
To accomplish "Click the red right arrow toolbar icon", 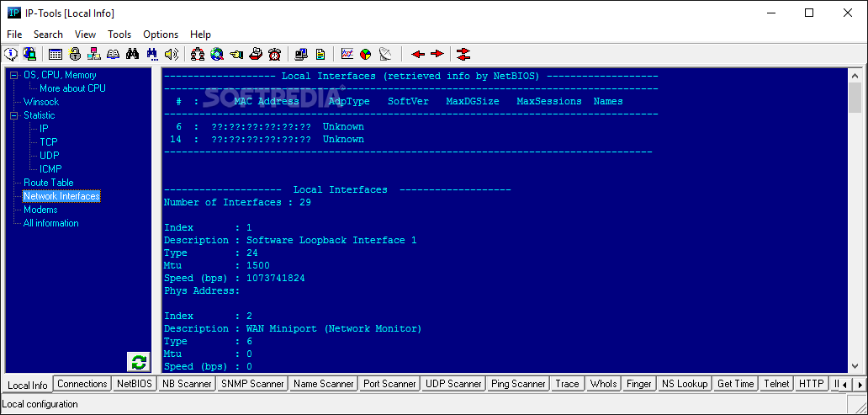I will coord(437,54).
